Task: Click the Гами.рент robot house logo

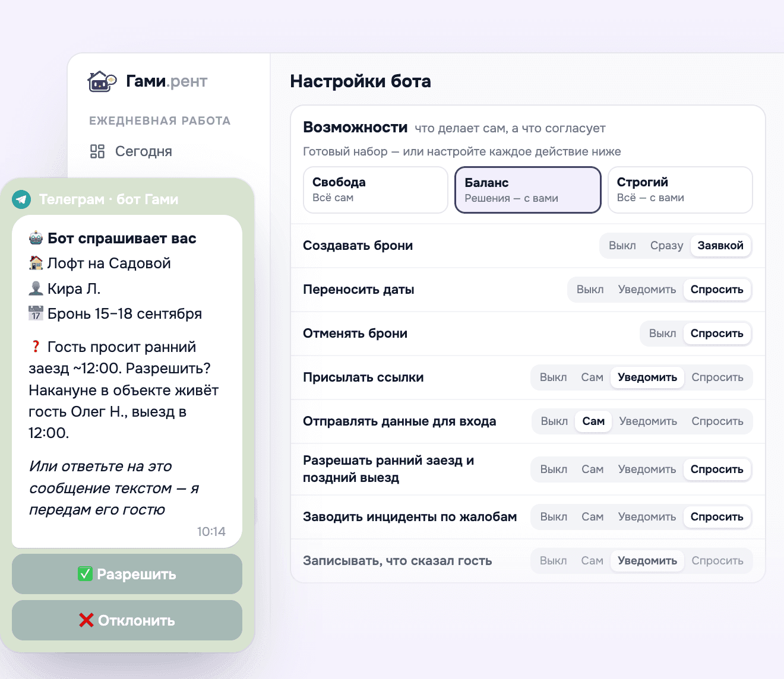Action: [102, 81]
